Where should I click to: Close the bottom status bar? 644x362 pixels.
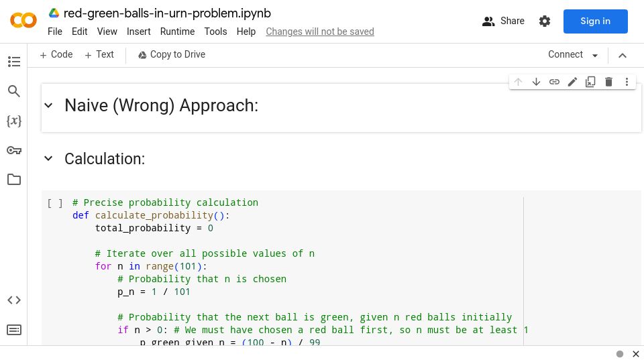pyautogui.click(x=636, y=354)
